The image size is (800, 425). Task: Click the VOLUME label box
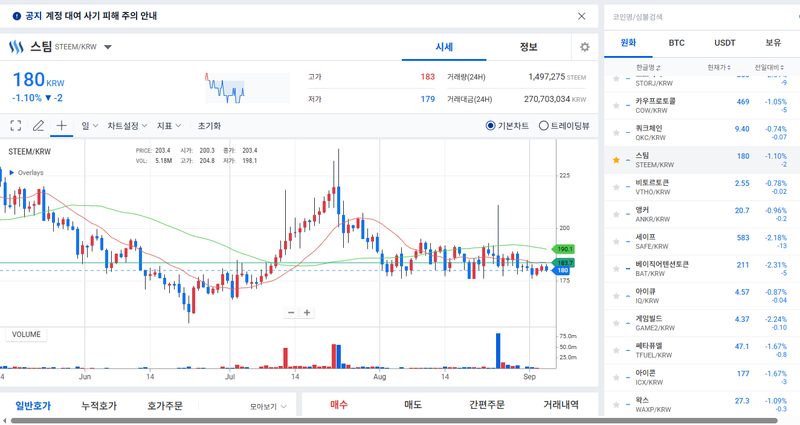[x=26, y=335]
